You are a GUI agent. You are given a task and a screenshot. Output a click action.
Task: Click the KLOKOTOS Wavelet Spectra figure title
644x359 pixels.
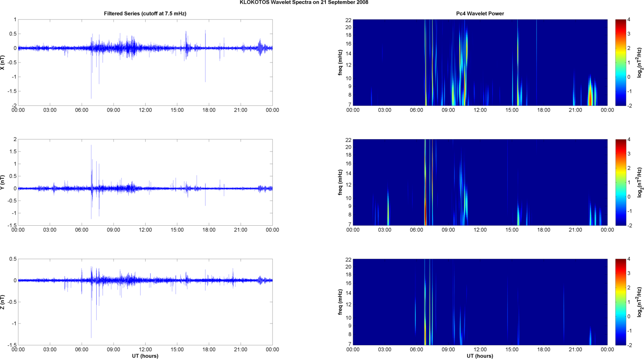coord(304,3)
